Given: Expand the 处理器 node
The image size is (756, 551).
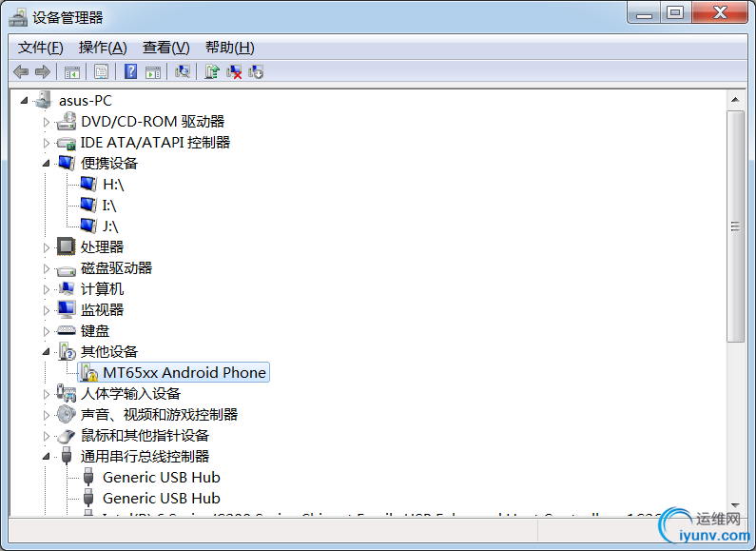Looking at the screenshot, I should [x=47, y=247].
